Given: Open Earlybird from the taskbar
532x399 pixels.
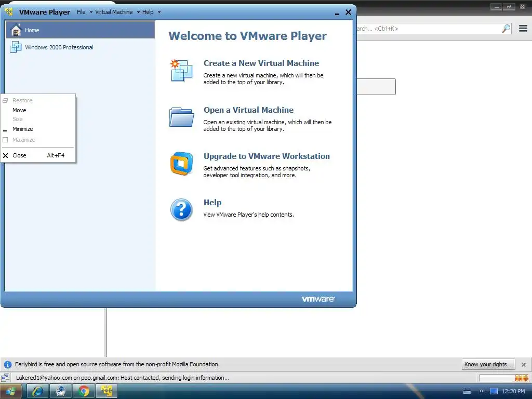Looking at the screenshot, I should point(61,391).
